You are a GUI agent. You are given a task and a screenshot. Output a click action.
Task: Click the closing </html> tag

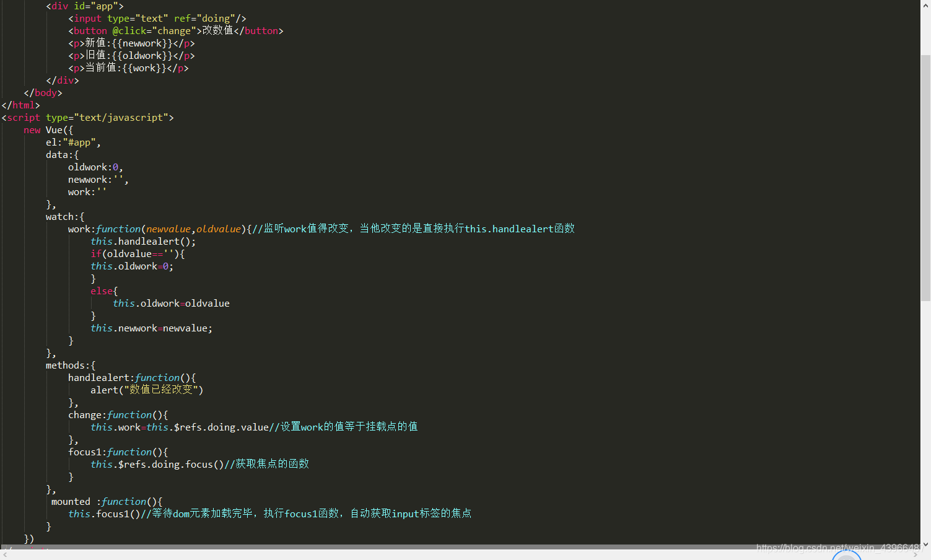click(20, 105)
